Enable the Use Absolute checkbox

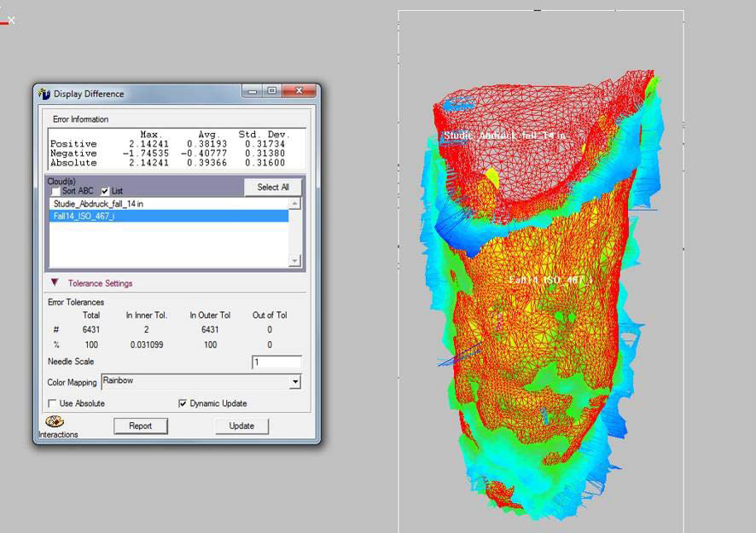(52, 403)
